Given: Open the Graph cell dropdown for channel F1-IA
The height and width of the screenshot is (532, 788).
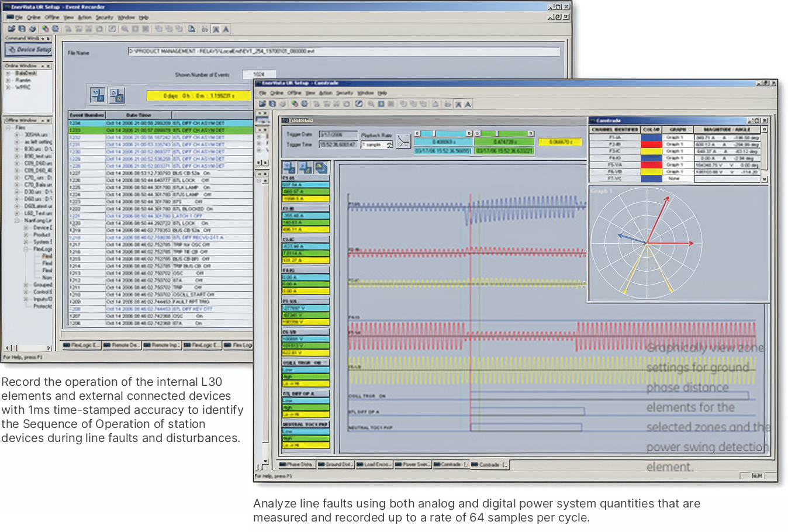Looking at the screenshot, I should pyautogui.click(x=678, y=137).
